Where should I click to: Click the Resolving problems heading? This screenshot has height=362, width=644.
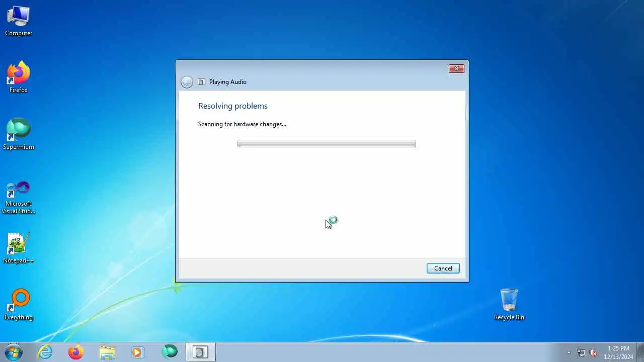[233, 106]
